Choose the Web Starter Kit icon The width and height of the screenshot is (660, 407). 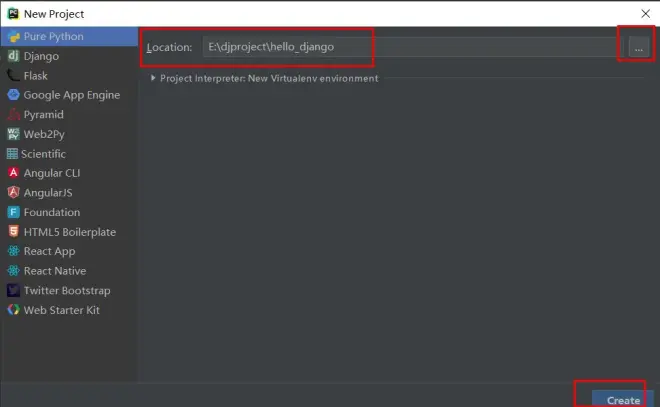[13, 310]
